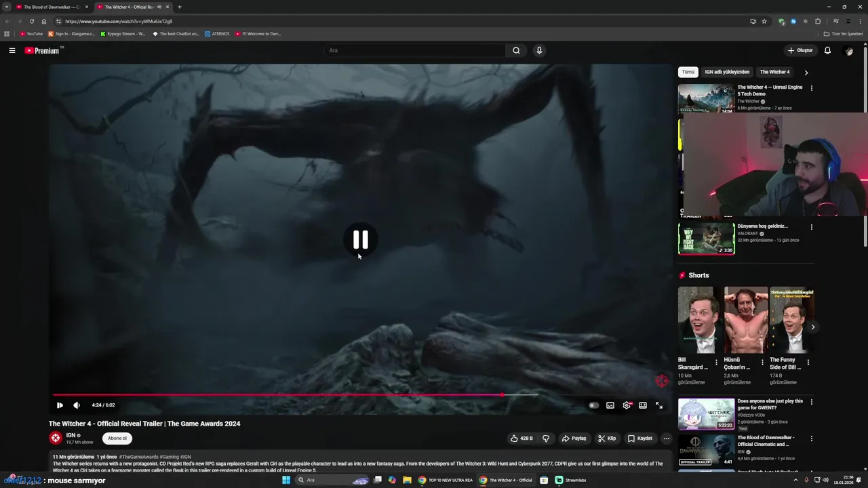The image size is (868, 488).
Task: Go to browser home
Action: pyautogui.click(x=44, y=21)
